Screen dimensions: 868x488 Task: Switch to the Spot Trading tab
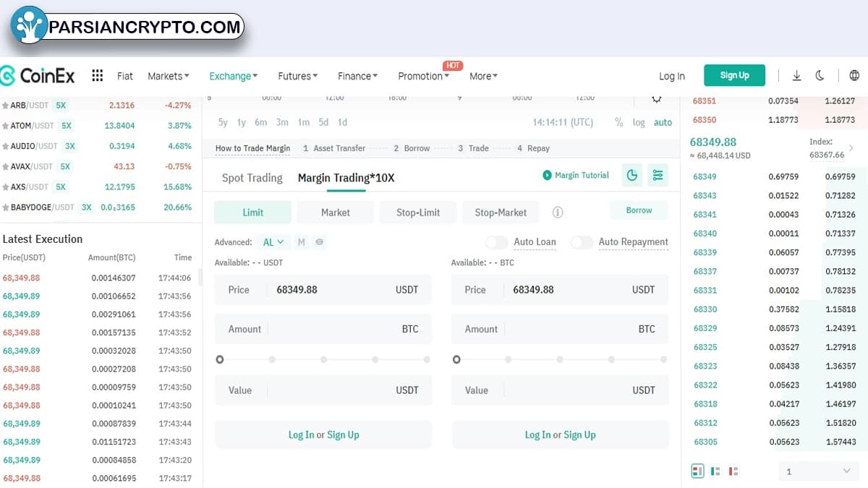[252, 178]
